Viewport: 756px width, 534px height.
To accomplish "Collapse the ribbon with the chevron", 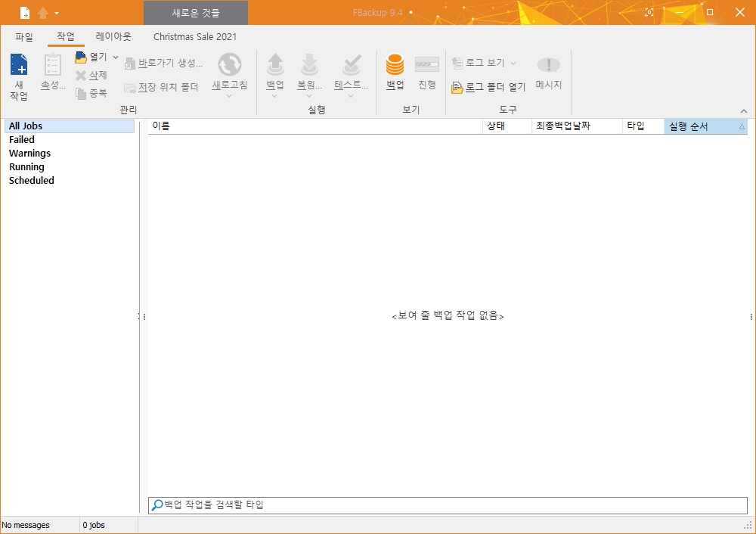I will (x=744, y=111).
